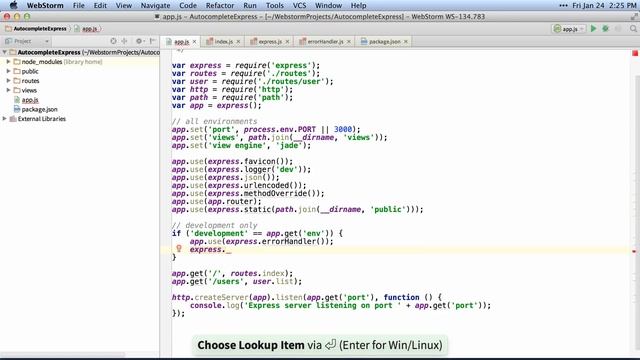Expand the node_modules folder
Screen dimensions: 640x360
click(8, 62)
